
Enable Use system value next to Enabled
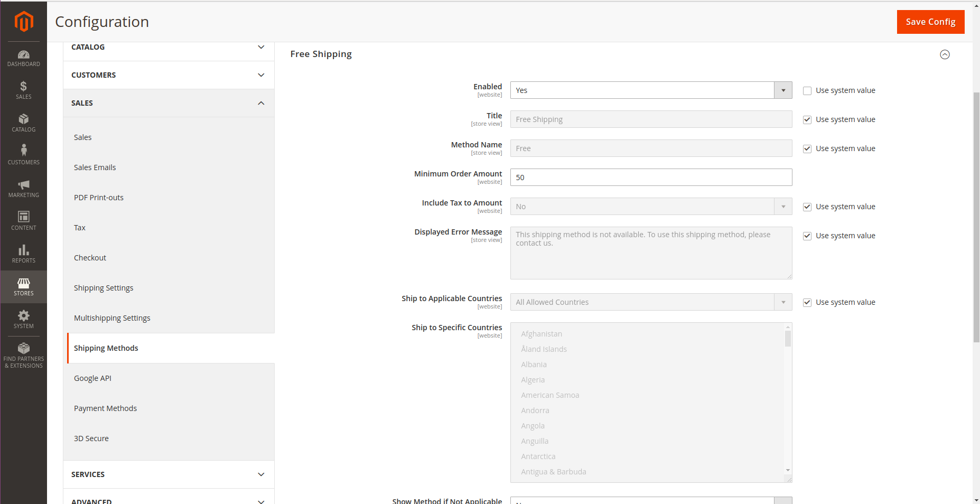(807, 90)
